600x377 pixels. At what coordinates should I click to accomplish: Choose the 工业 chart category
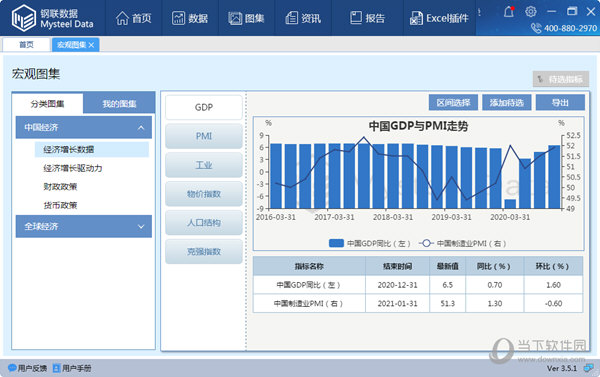click(x=204, y=165)
